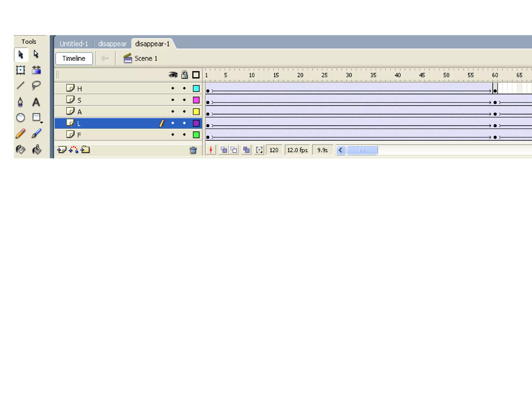Click the Insert Layer icon
This screenshot has height=399, width=532.
point(62,150)
